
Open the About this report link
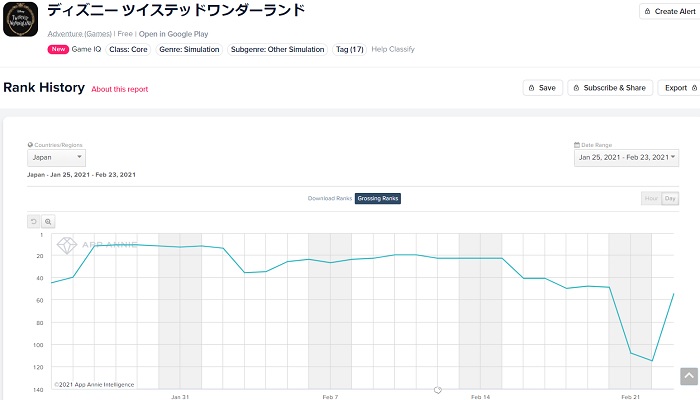tap(120, 89)
